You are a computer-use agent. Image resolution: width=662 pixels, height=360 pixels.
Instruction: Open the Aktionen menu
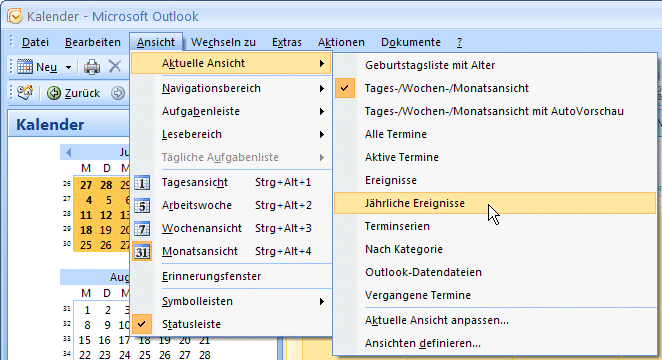pos(341,42)
